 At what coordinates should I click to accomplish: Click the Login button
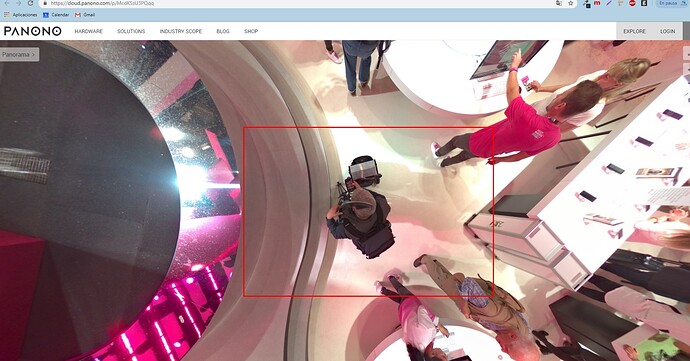668,31
